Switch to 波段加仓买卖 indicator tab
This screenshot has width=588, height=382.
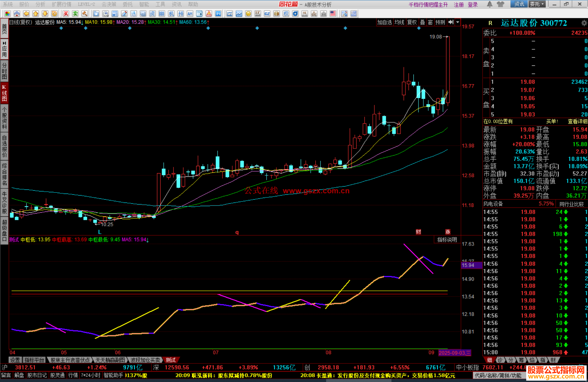(145, 360)
